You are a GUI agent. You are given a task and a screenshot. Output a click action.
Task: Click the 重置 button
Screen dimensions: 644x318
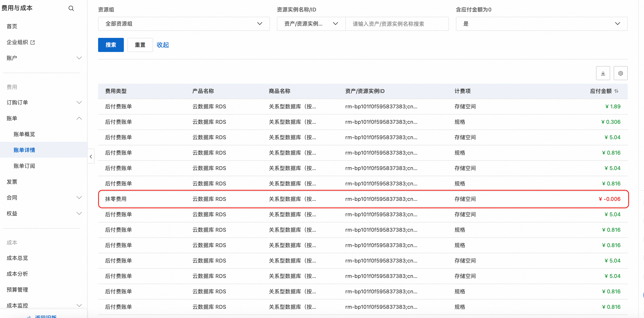(140, 45)
